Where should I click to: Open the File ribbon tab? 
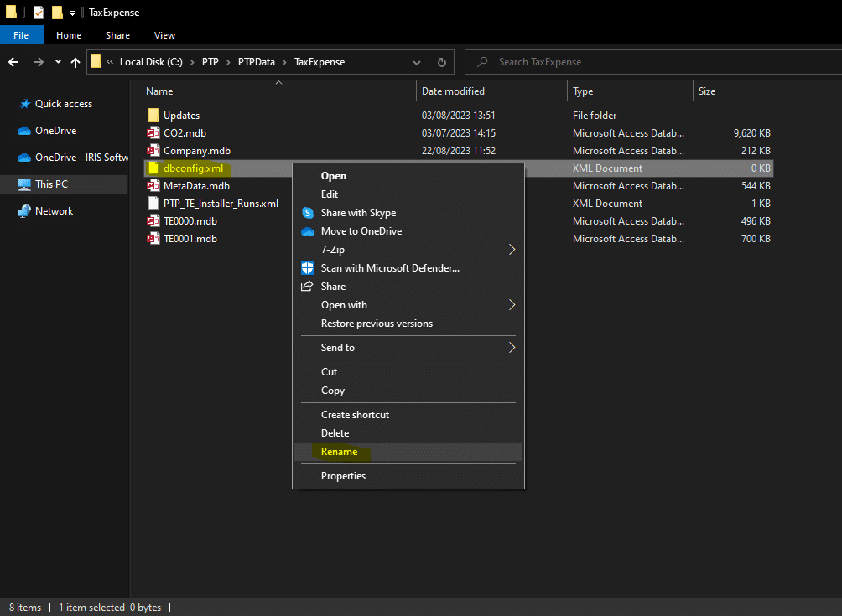pyautogui.click(x=22, y=35)
